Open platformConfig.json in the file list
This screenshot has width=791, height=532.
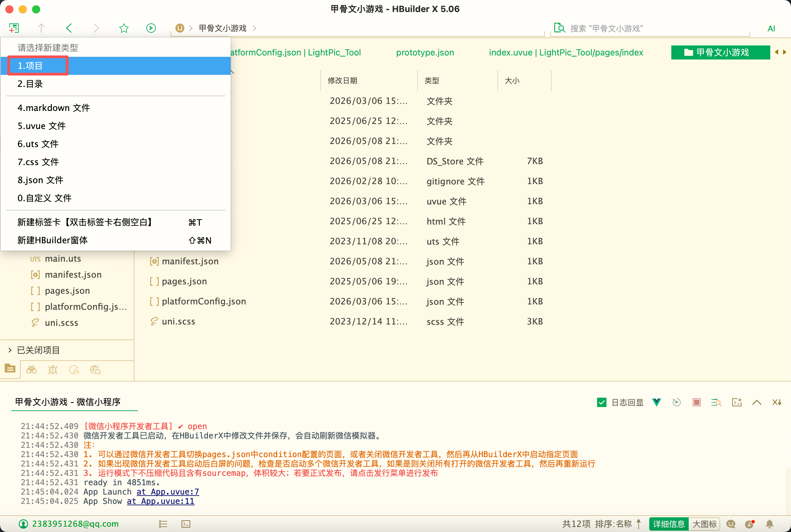pyautogui.click(x=204, y=301)
